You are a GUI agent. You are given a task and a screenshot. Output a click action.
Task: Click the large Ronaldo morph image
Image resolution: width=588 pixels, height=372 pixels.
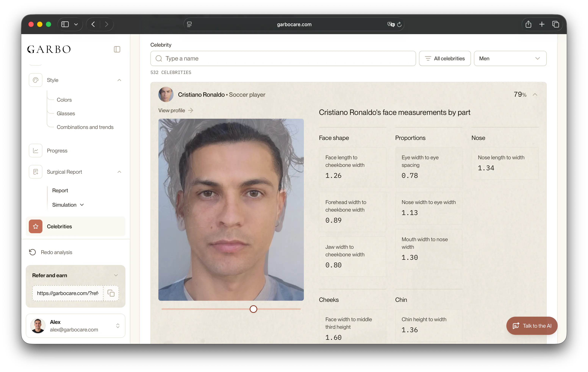231,210
